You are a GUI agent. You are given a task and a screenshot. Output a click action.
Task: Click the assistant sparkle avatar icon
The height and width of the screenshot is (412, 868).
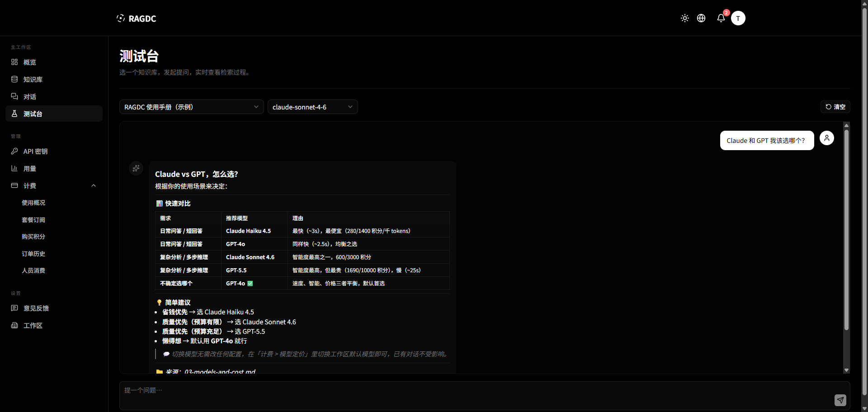136,168
